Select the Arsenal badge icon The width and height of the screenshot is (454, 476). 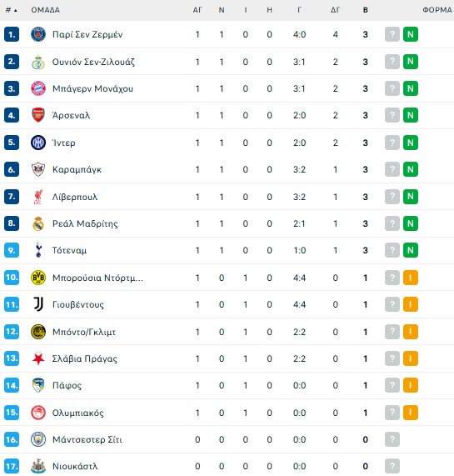38,115
